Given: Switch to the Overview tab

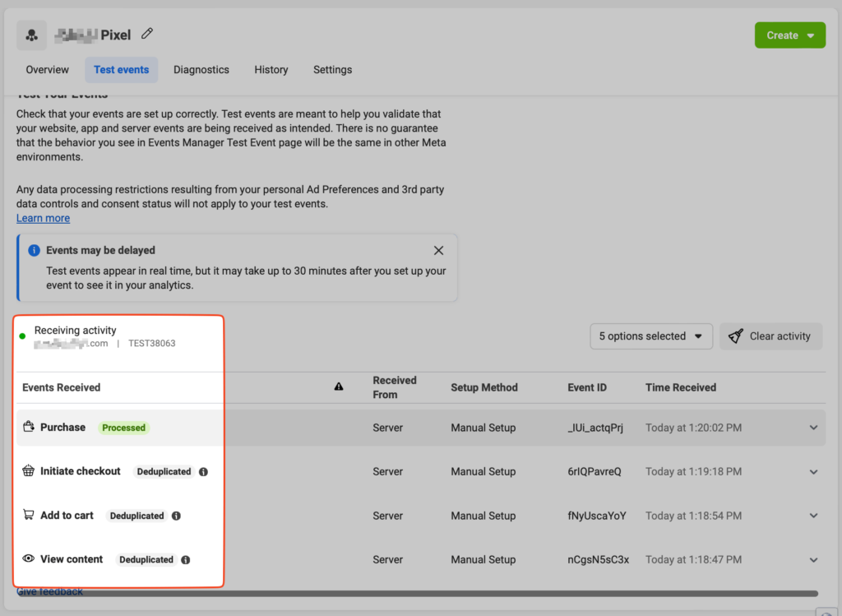Looking at the screenshot, I should [x=47, y=70].
